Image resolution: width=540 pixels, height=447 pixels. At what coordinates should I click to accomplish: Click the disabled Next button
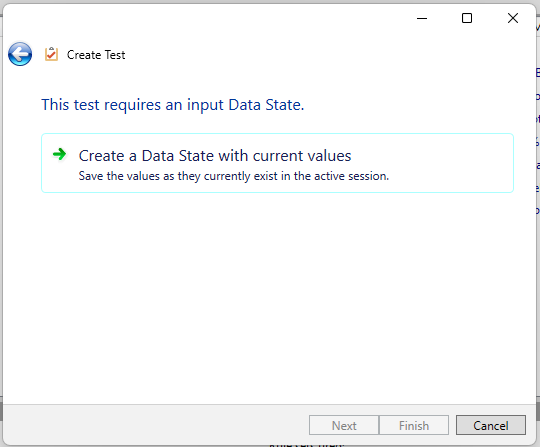pyautogui.click(x=344, y=425)
